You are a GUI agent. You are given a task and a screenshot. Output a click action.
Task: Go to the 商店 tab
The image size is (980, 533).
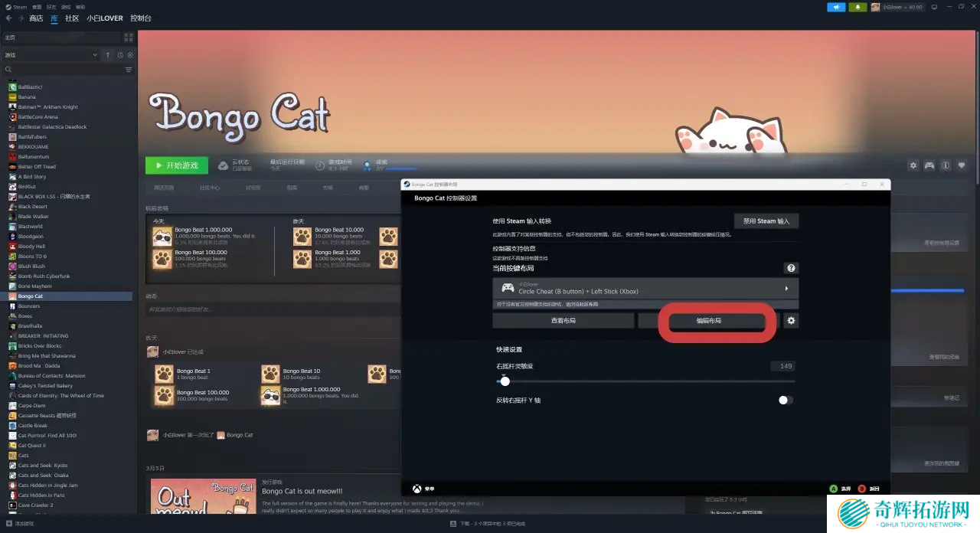36,18
